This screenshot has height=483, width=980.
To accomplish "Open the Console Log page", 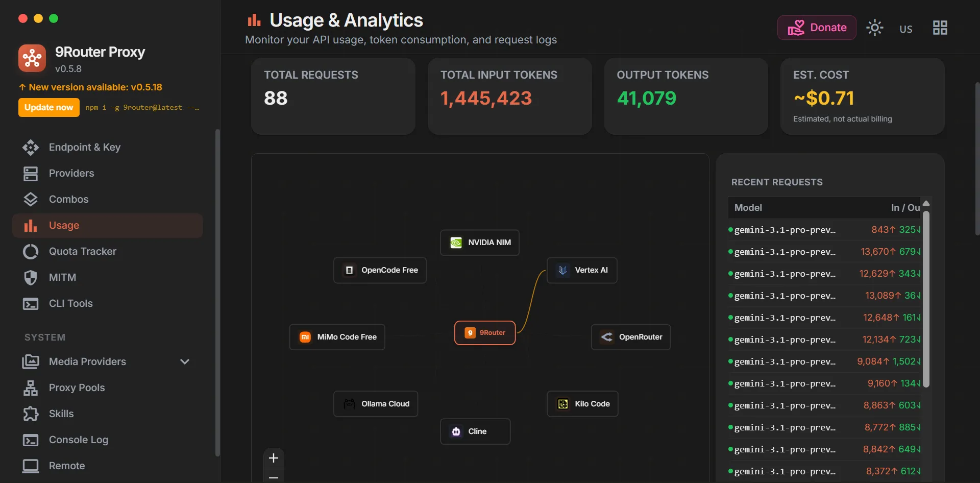I will 108,440.
